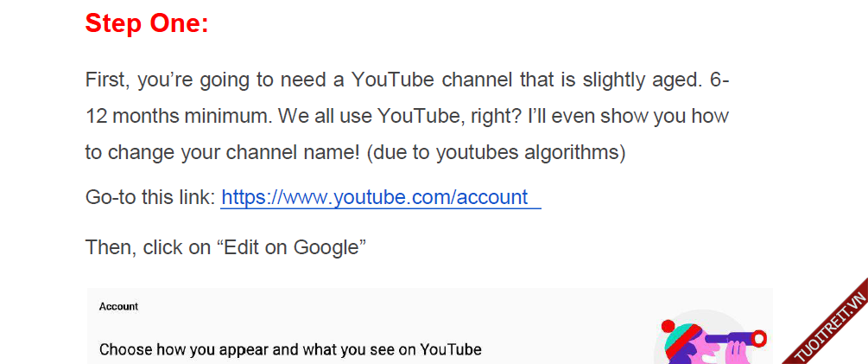Click the "Go-to this link:" text
868x364 pixels.
pos(149,197)
